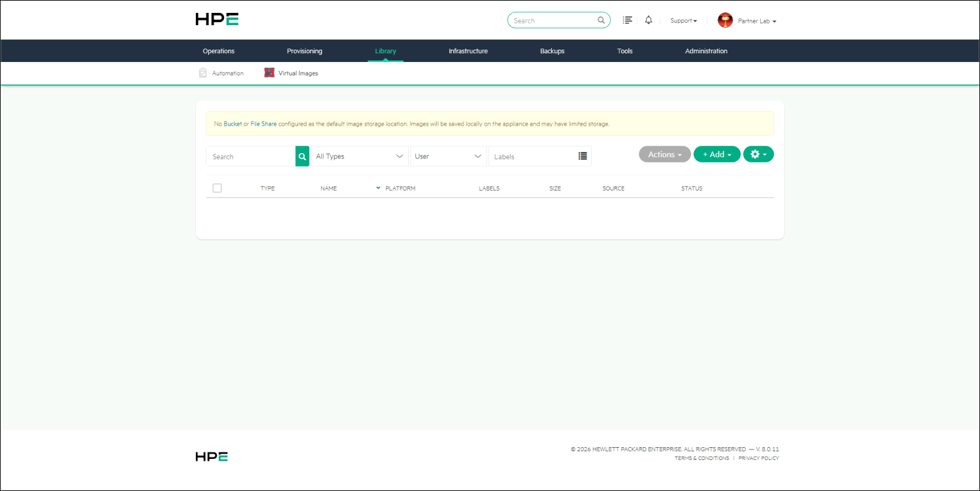Go to the Provisioning menu
The width and height of the screenshot is (980, 491).
tap(305, 51)
